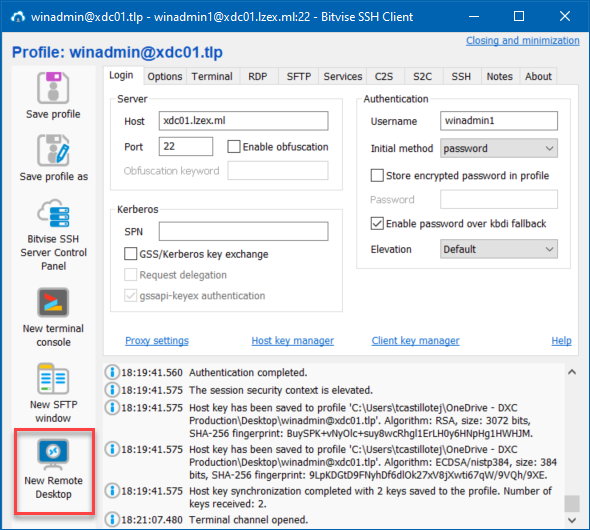Open the Elevation dropdown
This screenshot has width=590, height=530.
tap(499, 249)
